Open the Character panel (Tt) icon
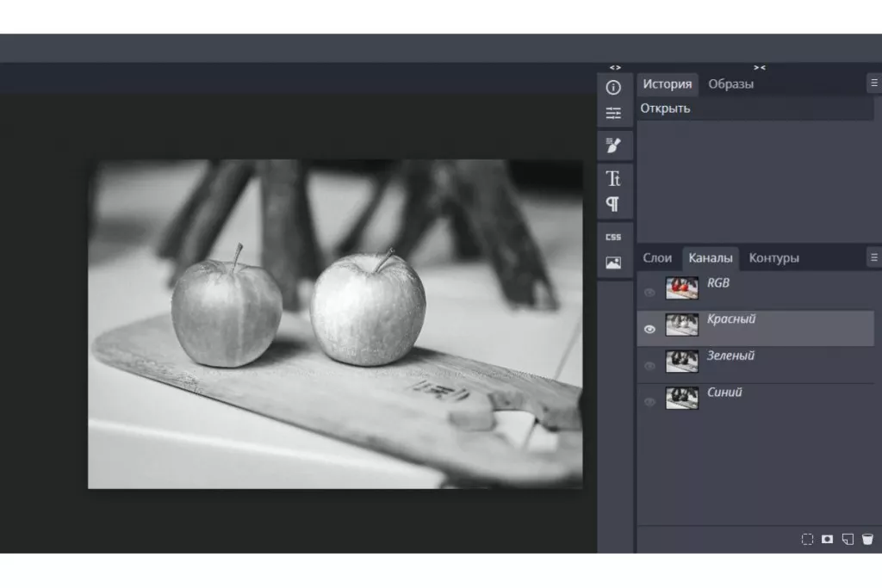The width and height of the screenshot is (882, 588). pos(613,178)
